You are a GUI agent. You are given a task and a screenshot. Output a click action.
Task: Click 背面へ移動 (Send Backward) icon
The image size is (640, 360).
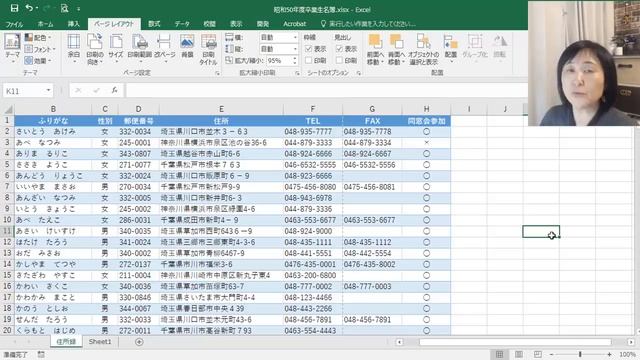pos(396,49)
